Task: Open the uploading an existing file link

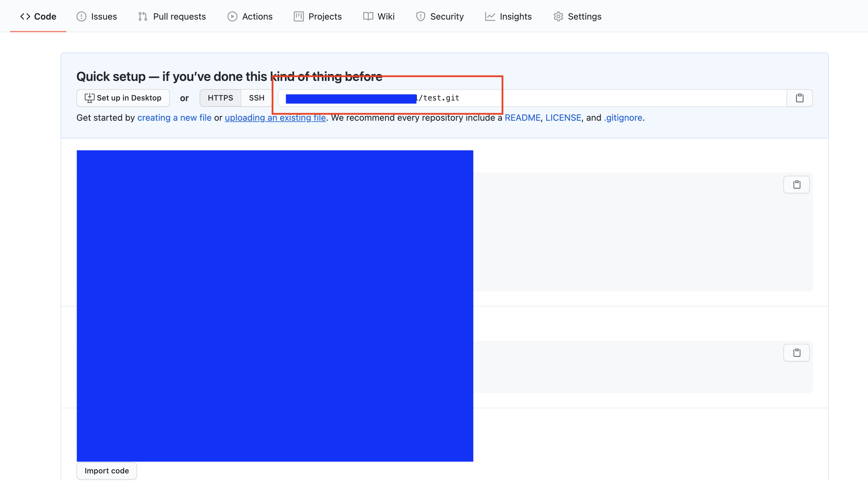Action: pyautogui.click(x=275, y=118)
